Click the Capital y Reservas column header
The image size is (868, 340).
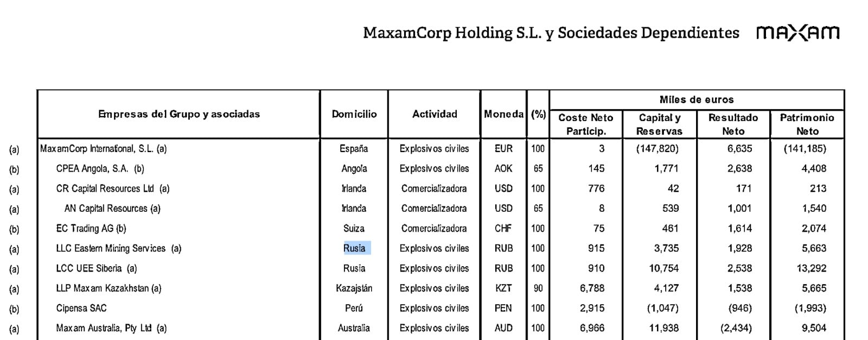659,124
